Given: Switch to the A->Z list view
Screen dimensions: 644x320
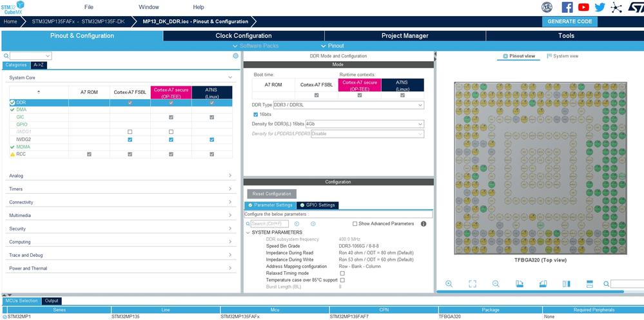Looking at the screenshot, I should pyautogui.click(x=39, y=65).
